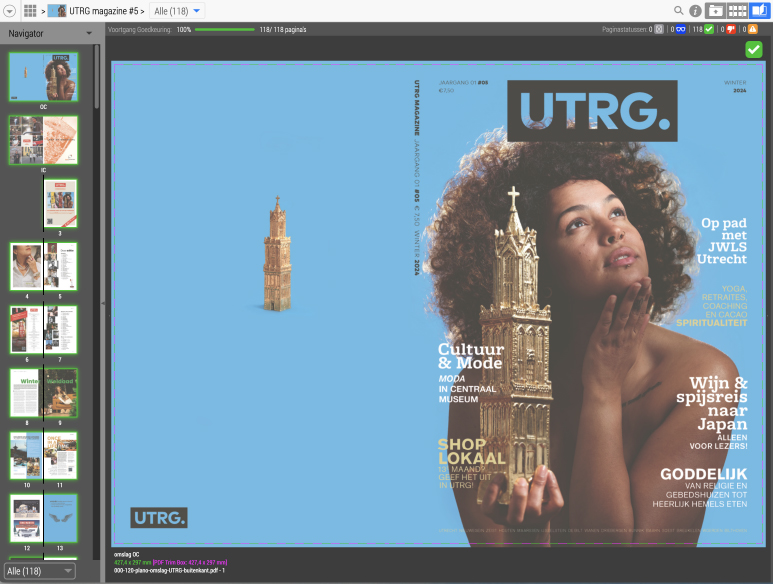Open the Alle (118) filter dropdown at top
This screenshot has height=584, width=773.
tap(177, 11)
